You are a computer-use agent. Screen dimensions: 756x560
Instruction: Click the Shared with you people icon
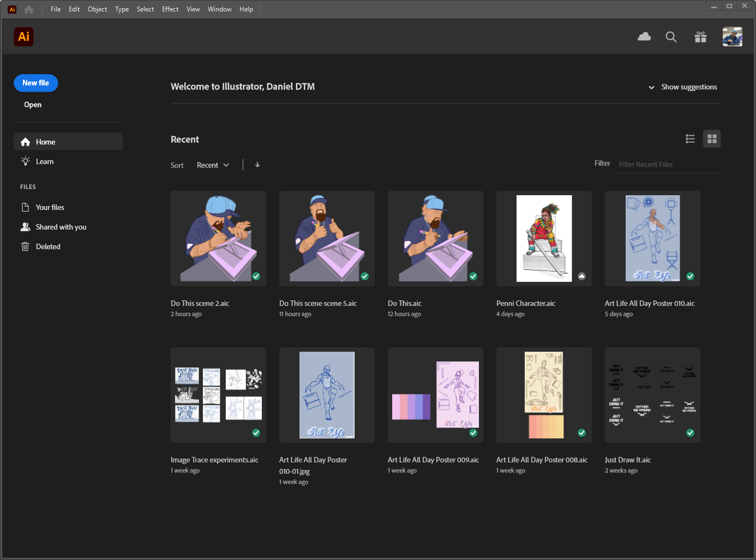[25, 227]
